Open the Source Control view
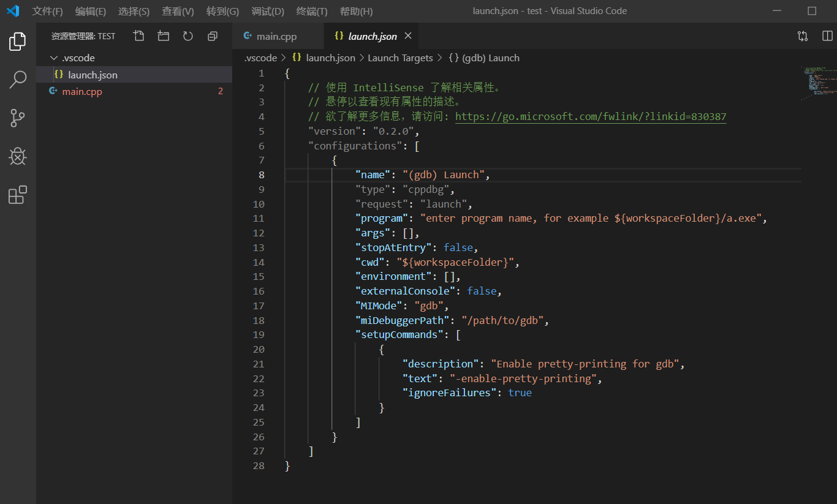Image resolution: width=837 pixels, height=504 pixels. [18, 118]
